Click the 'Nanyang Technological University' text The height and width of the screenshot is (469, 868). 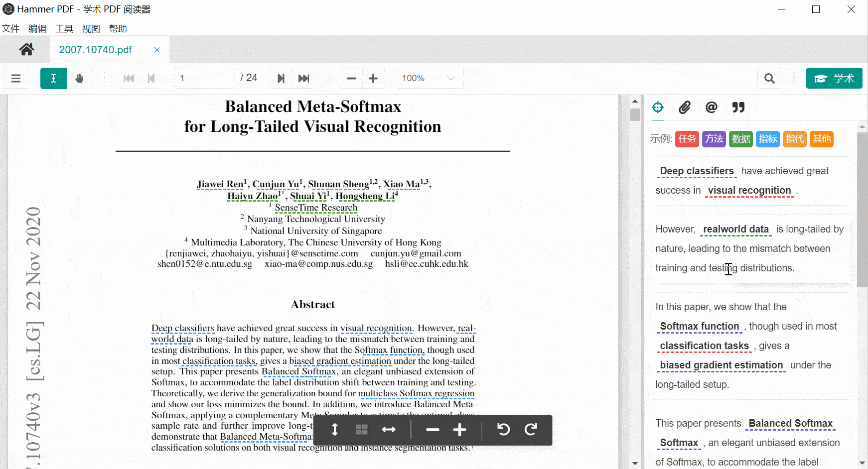click(316, 219)
